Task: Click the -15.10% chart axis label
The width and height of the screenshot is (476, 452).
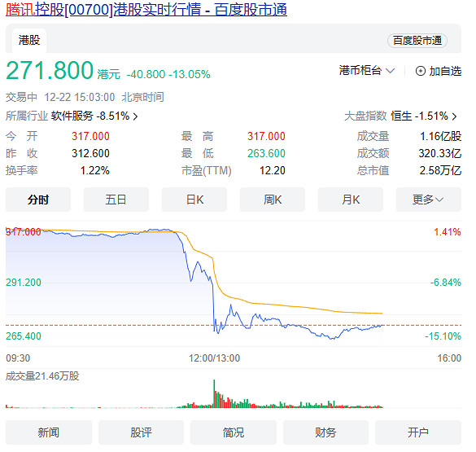Action: coord(443,336)
